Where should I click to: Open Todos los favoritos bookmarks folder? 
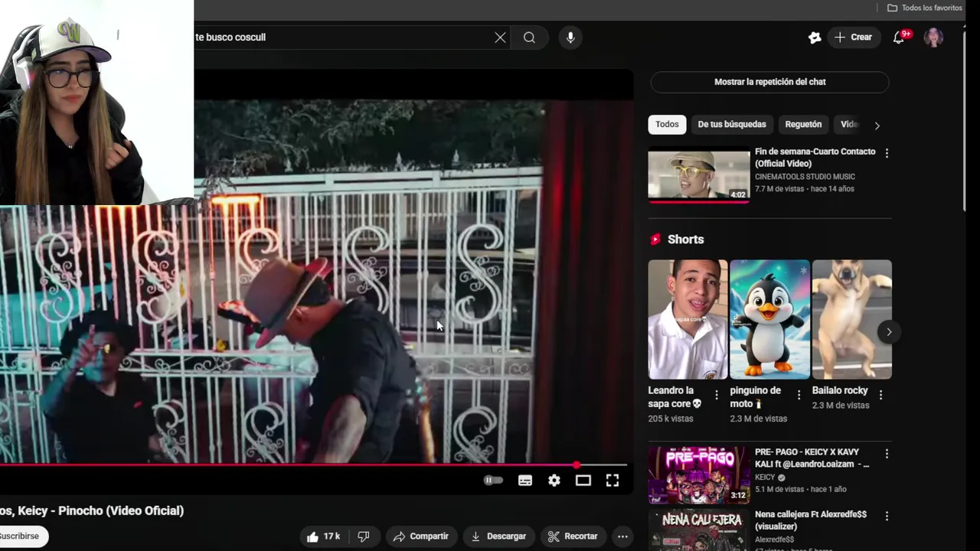point(924,8)
